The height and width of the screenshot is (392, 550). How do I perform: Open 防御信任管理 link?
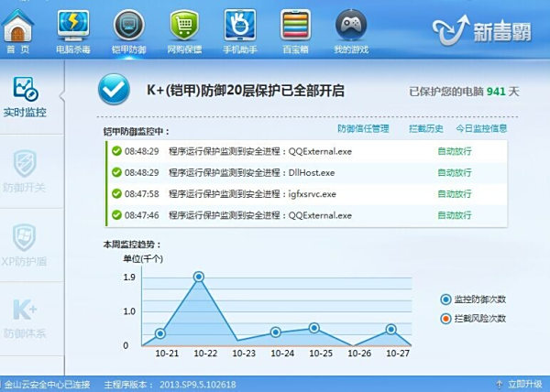363,128
